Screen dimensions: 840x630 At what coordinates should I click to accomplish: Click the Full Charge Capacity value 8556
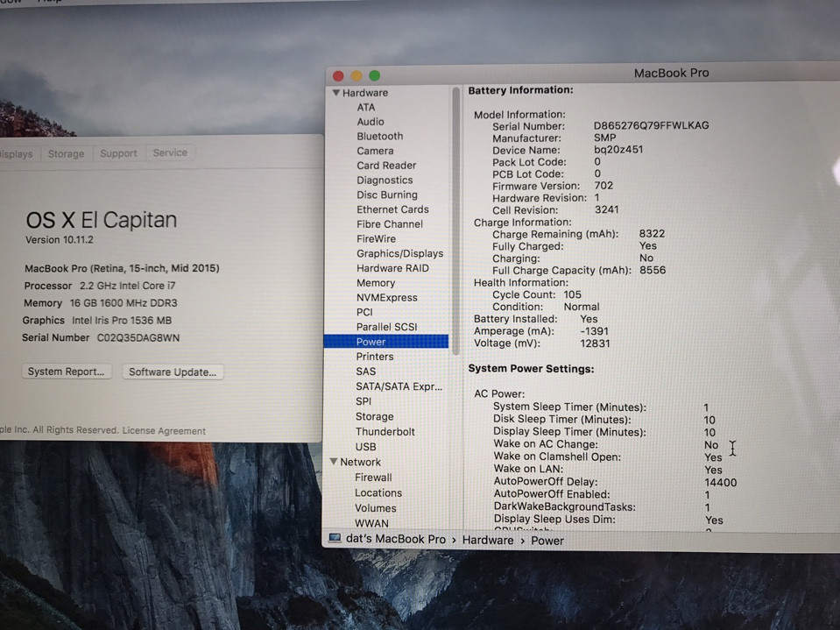[653, 270]
